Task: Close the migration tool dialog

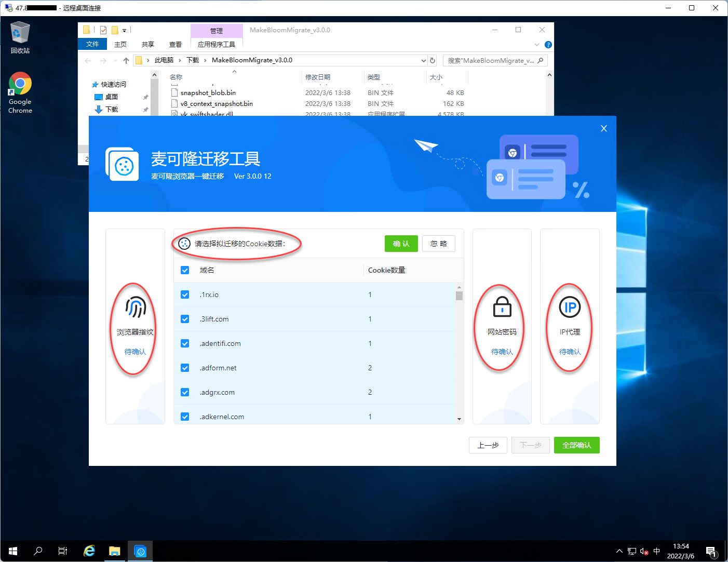Action: (603, 128)
